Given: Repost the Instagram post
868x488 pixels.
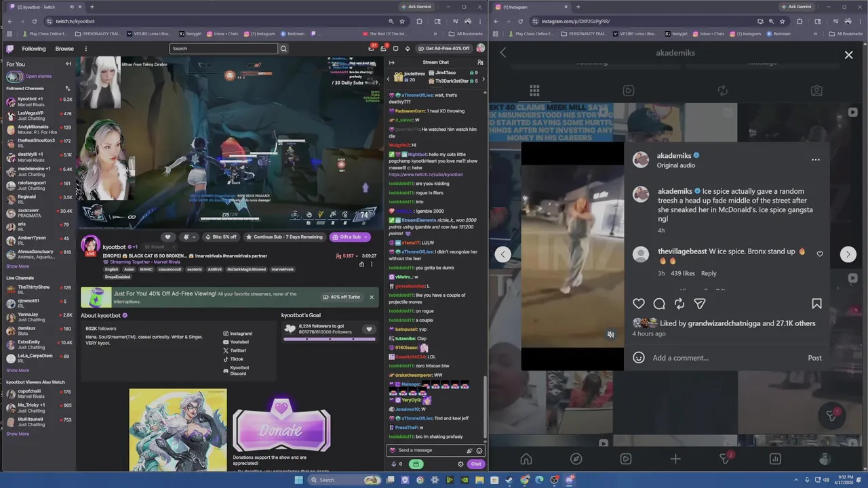Looking at the screenshot, I should (679, 304).
